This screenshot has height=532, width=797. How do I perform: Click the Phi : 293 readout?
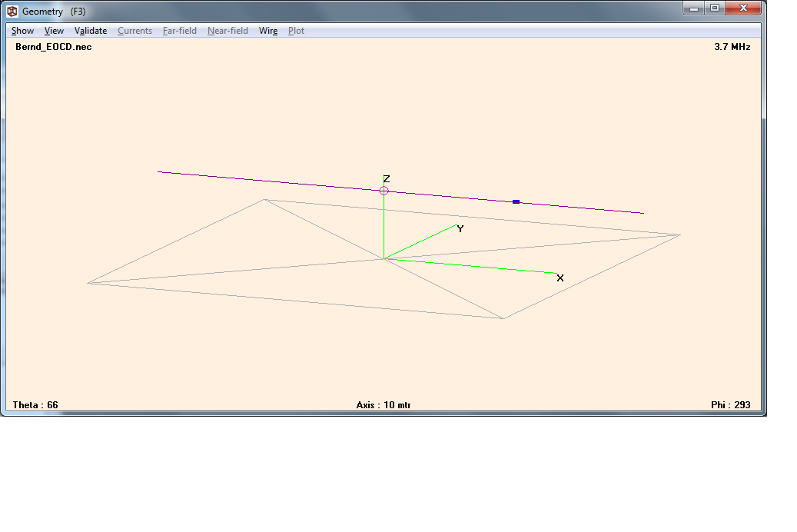pyautogui.click(x=730, y=405)
